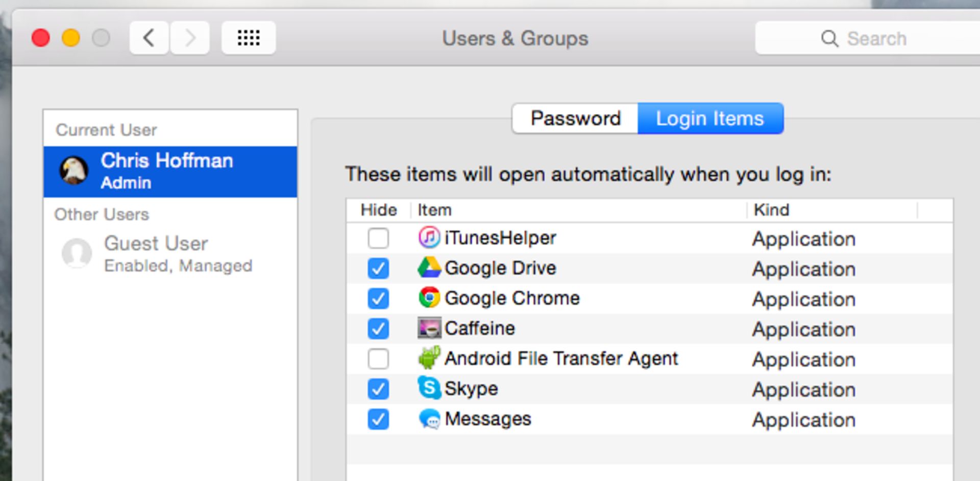Minimize the window with the yellow button
Image resolution: width=980 pixels, height=481 pixels.
click(x=71, y=38)
